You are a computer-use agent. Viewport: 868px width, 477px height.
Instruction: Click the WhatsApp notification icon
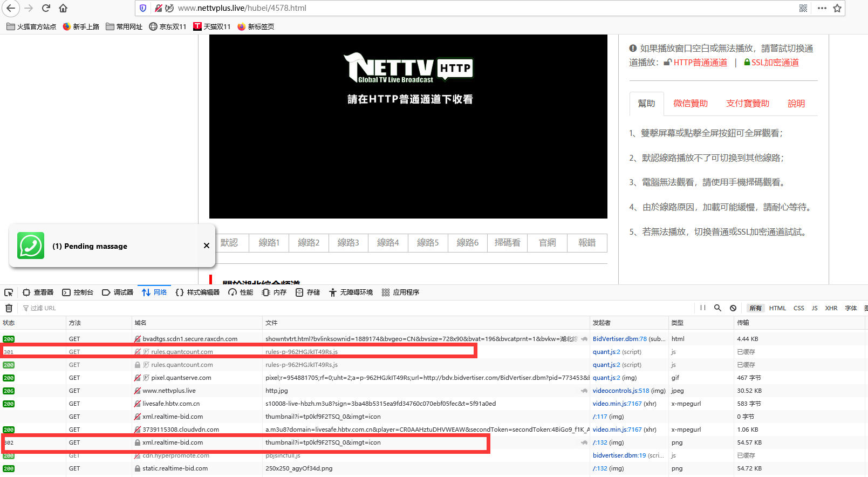(31, 246)
